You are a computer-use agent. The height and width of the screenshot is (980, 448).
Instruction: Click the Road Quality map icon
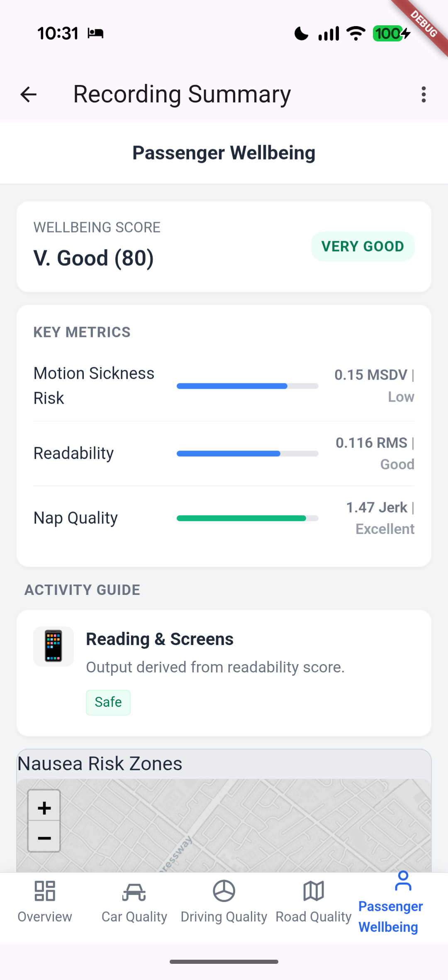(x=314, y=891)
